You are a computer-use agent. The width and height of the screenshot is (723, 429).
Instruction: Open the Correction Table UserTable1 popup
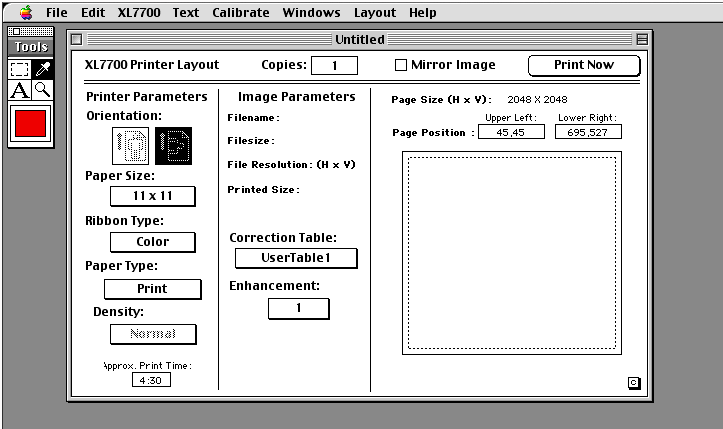pos(296,258)
